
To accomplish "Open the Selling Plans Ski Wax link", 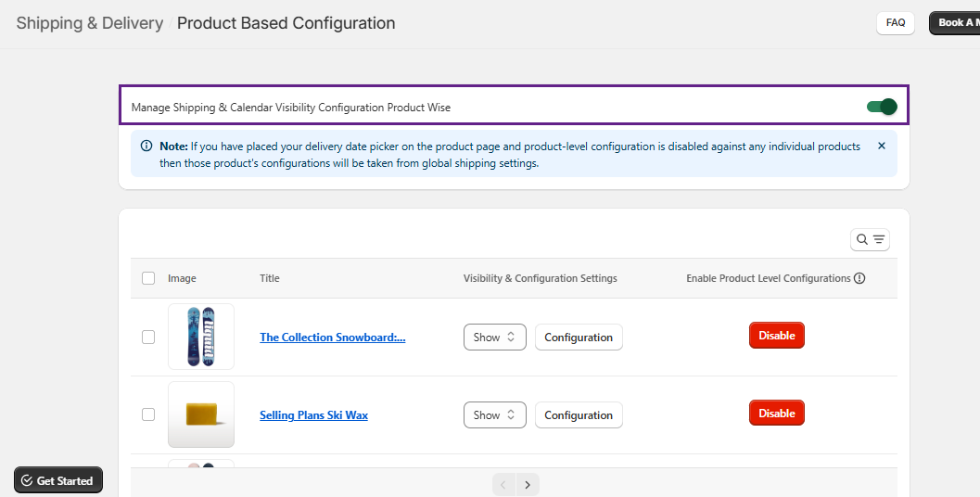I will (313, 415).
